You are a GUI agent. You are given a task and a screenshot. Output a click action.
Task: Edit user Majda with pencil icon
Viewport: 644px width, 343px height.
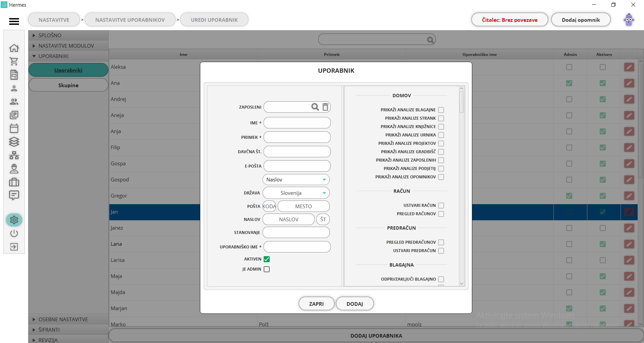(629, 292)
